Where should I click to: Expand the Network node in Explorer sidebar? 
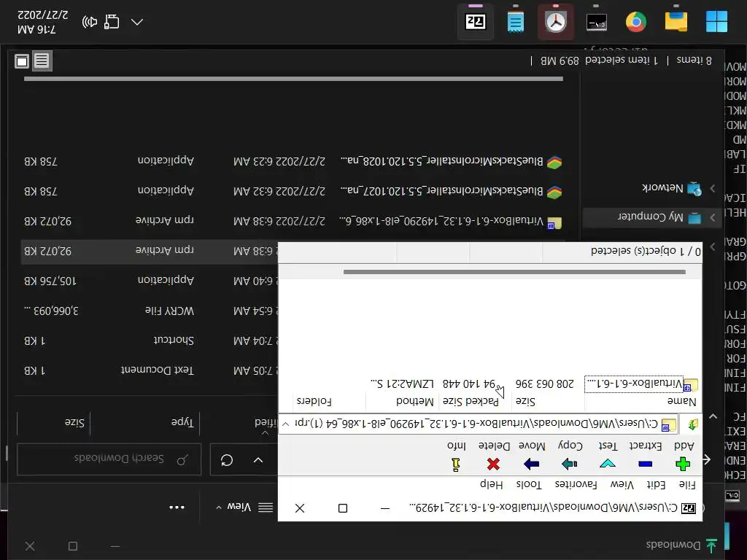[713, 189]
